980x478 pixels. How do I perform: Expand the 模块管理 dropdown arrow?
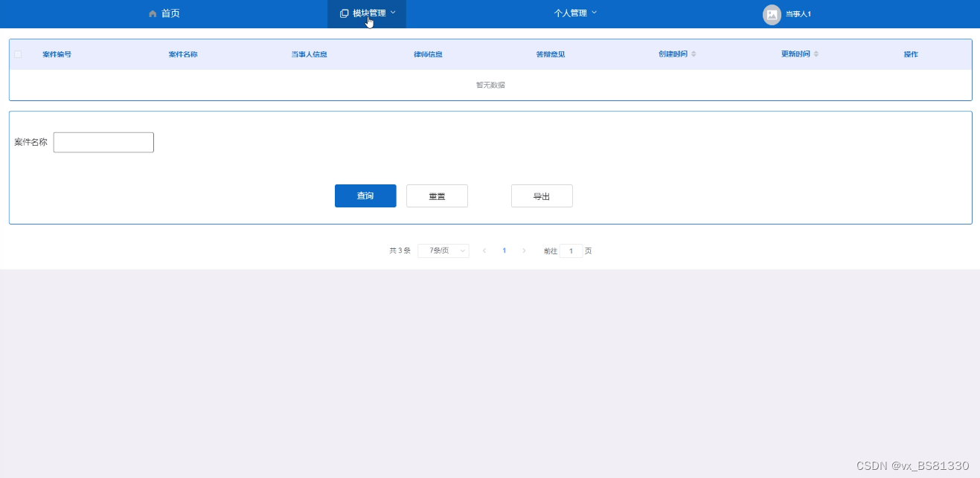pos(393,13)
